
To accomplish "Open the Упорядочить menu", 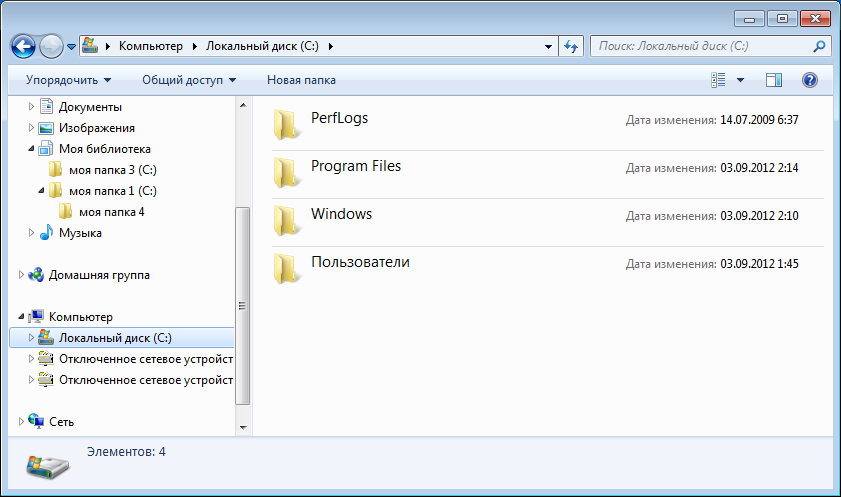I will [68, 80].
